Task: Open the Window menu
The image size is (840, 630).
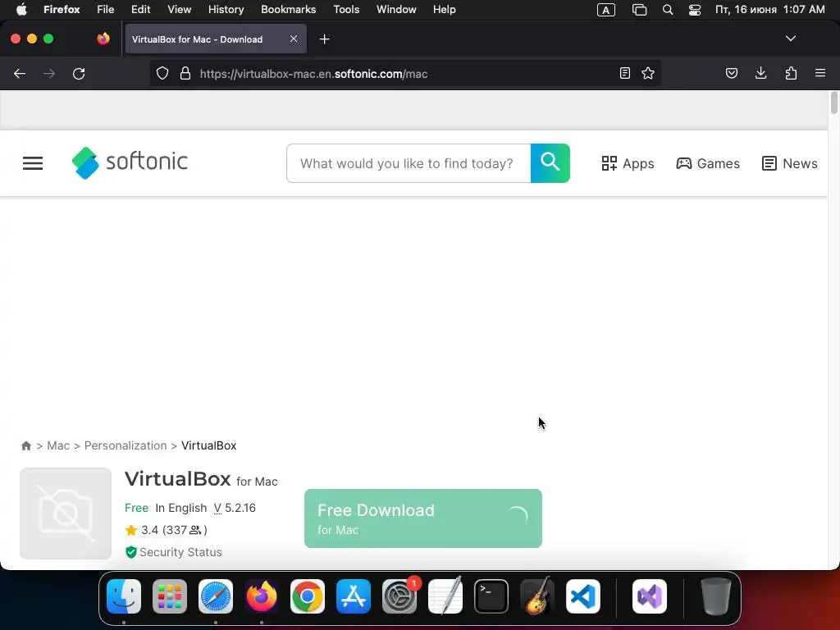Action: (x=396, y=10)
